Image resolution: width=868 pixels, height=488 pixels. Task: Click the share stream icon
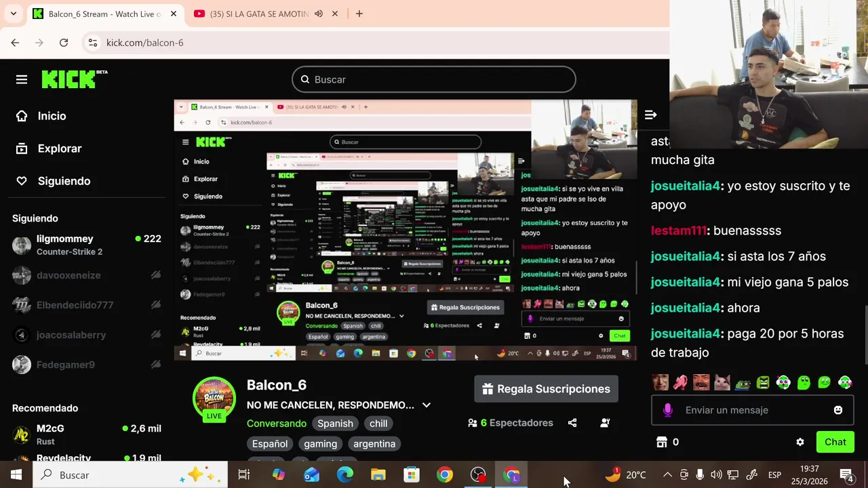pyautogui.click(x=572, y=423)
